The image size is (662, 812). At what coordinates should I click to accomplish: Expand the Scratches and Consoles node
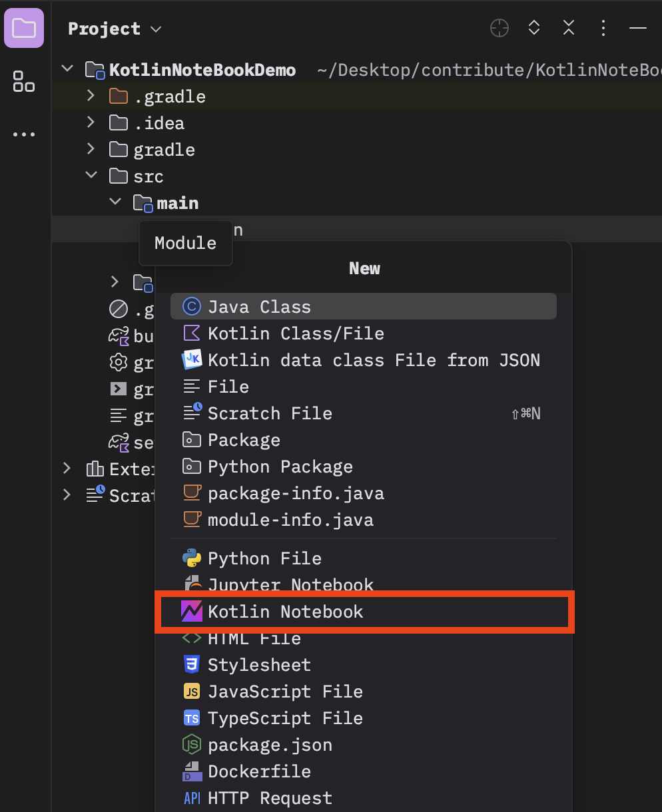(x=67, y=495)
